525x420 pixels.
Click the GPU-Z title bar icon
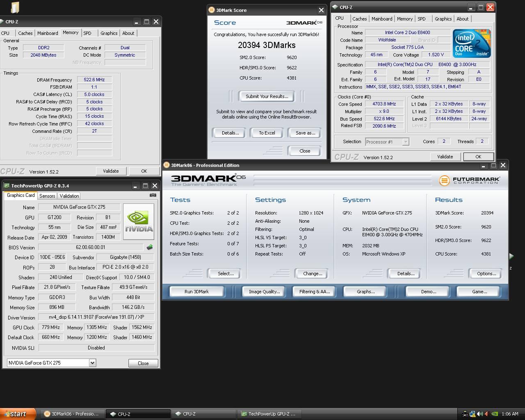(x=7, y=186)
